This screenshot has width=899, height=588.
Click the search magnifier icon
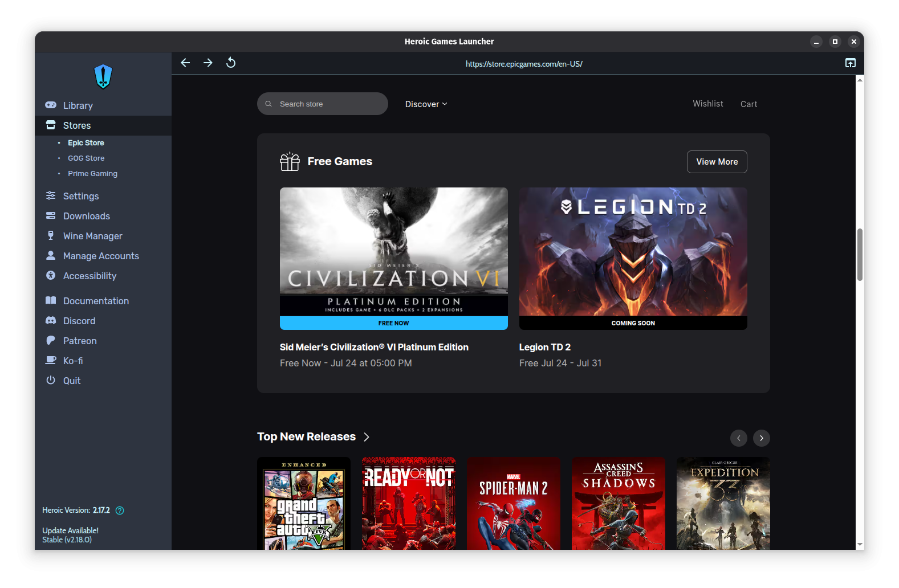click(x=269, y=104)
